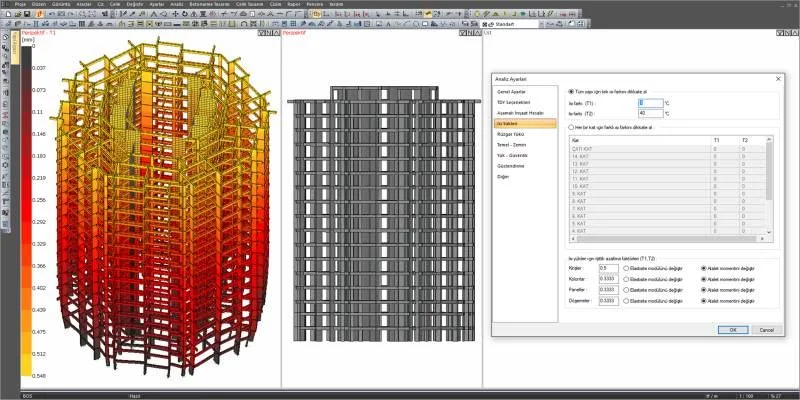
Task: Click the Save diskette icon
Action: coord(27,14)
